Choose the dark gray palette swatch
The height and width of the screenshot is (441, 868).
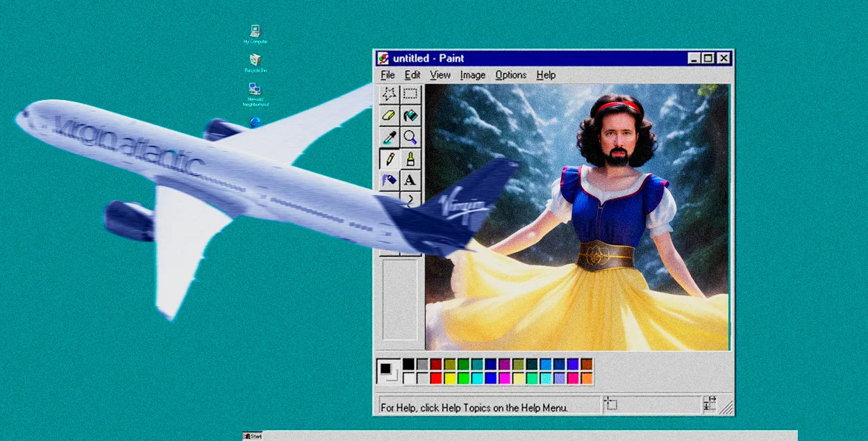coord(422,364)
